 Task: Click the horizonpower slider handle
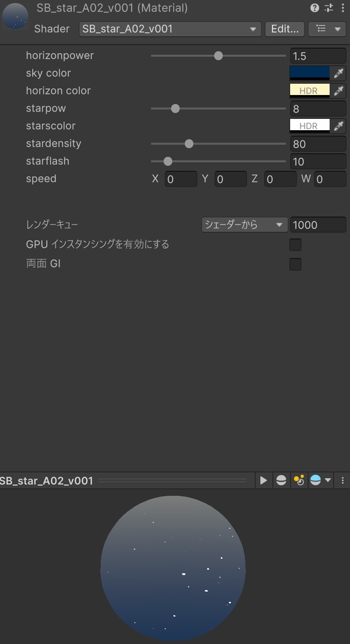click(x=218, y=55)
